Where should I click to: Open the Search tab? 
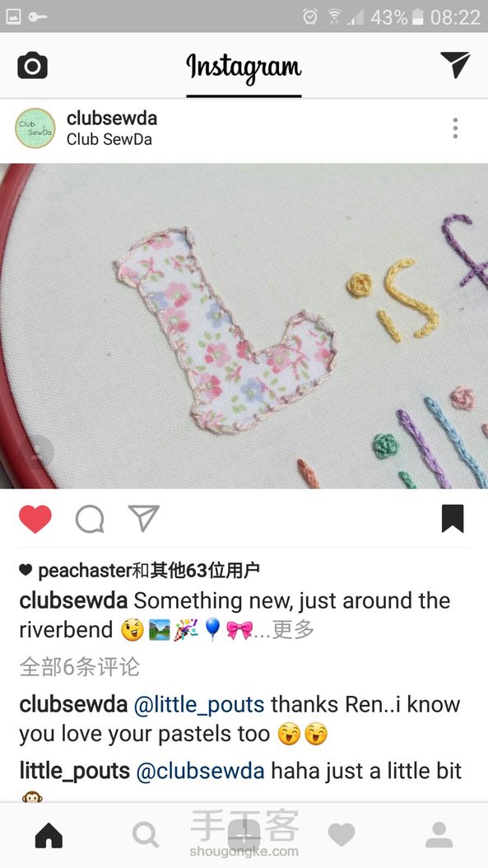[x=146, y=835]
